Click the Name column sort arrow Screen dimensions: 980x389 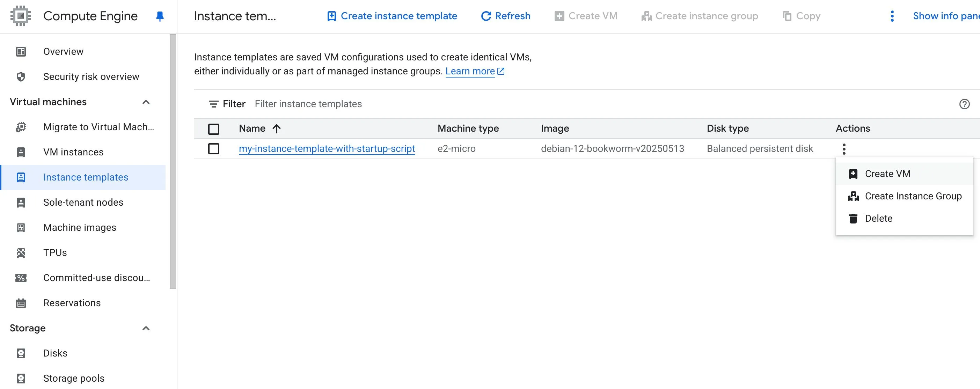pos(277,129)
